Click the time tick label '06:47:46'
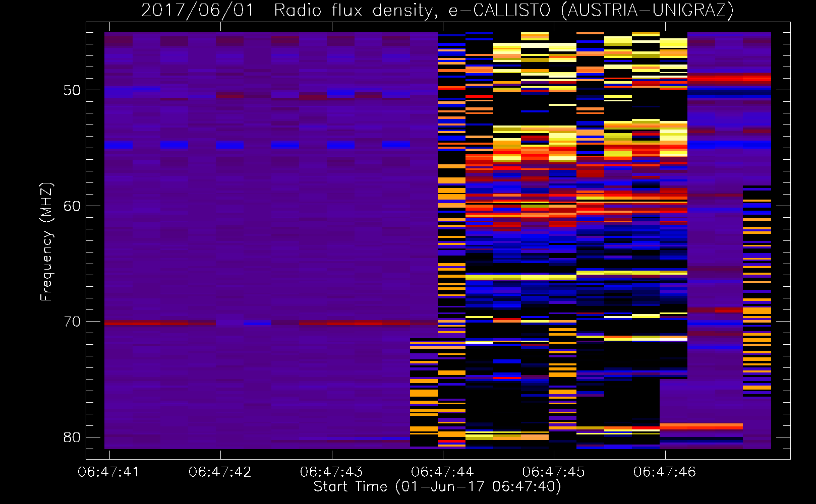Screen dimensions: 816x504 [665, 472]
